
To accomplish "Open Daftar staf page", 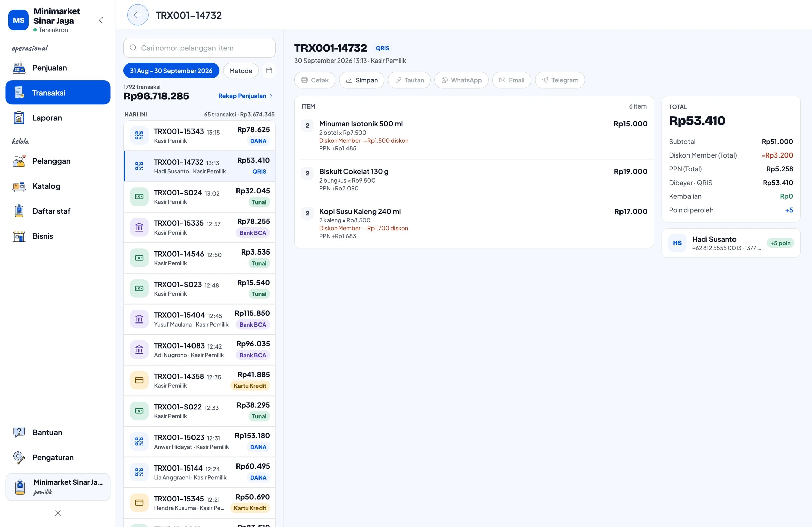I will (x=58, y=211).
